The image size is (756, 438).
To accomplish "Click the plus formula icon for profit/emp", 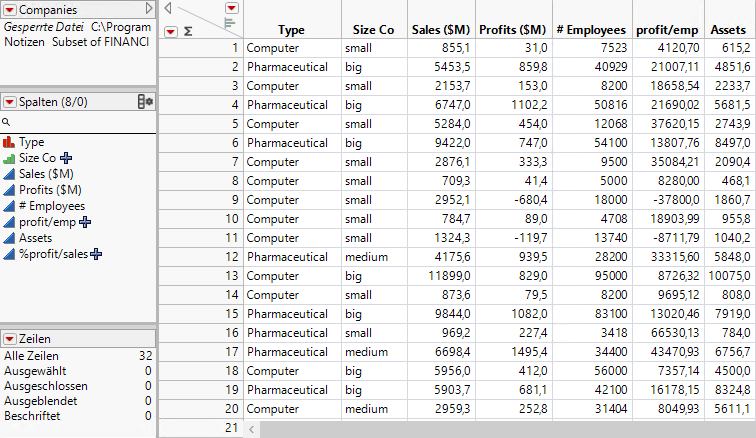I will pyautogui.click(x=85, y=222).
